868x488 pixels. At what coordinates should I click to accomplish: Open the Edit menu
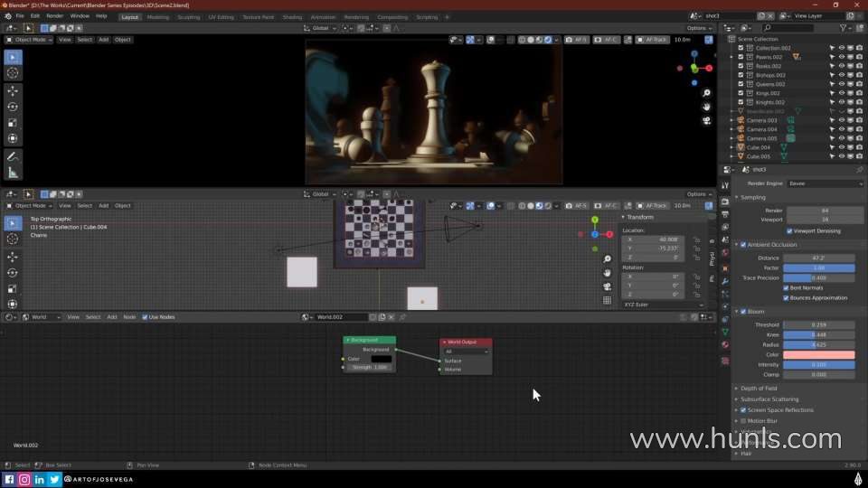[x=35, y=16]
